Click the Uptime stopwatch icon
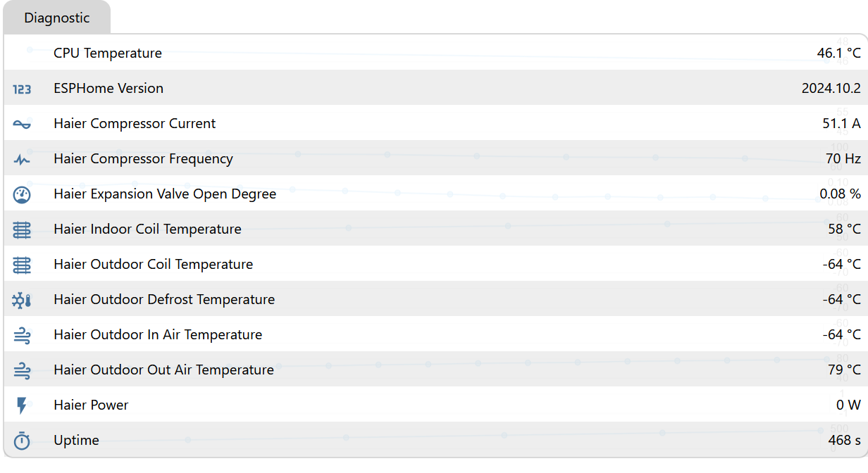The height and width of the screenshot is (473, 868). 22,441
